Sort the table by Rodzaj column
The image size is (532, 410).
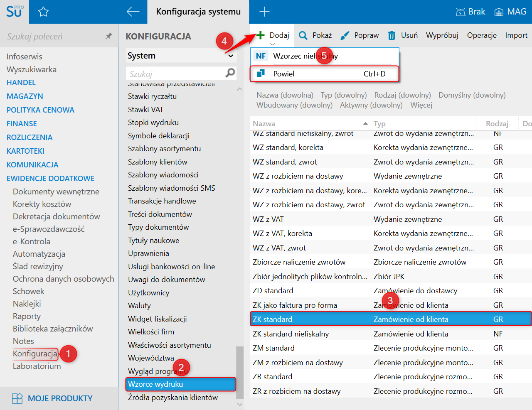(497, 124)
